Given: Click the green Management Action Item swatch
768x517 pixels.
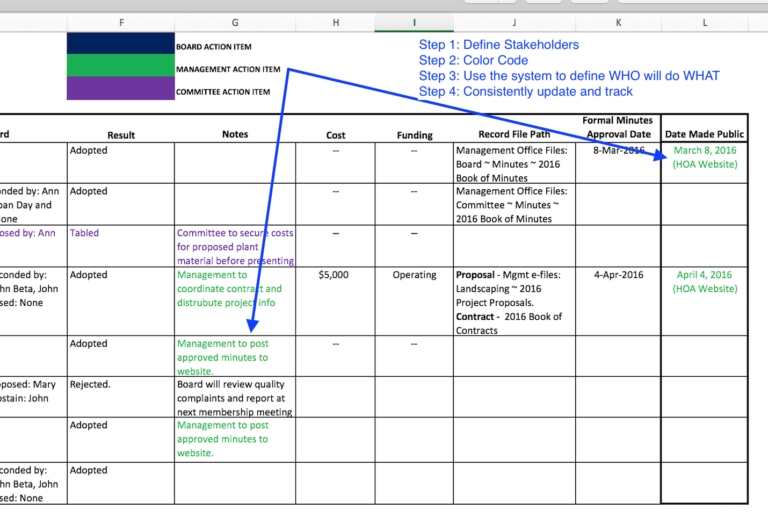Looking at the screenshot, I should (121, 66).
